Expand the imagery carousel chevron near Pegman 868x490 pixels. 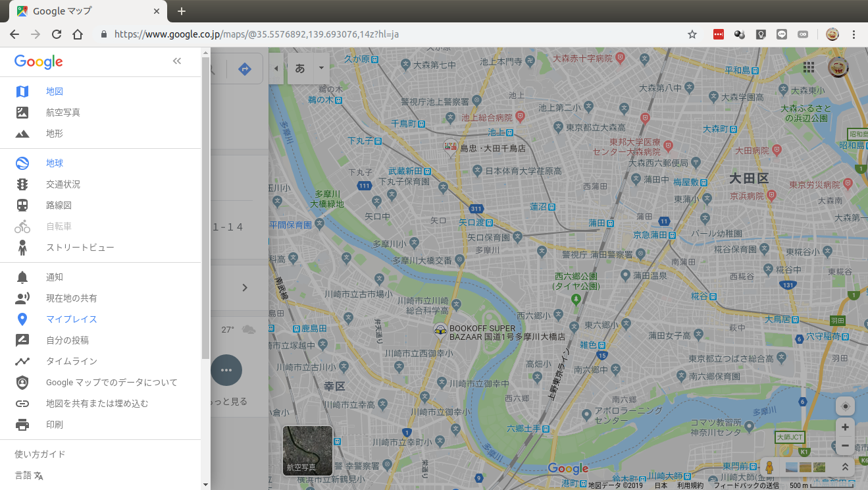(845, 466)
